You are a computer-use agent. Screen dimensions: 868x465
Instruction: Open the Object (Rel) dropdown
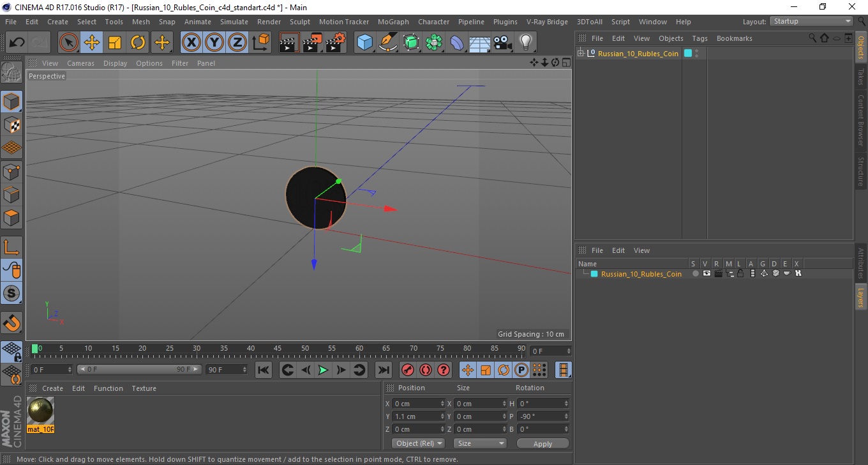click(418, 443)
